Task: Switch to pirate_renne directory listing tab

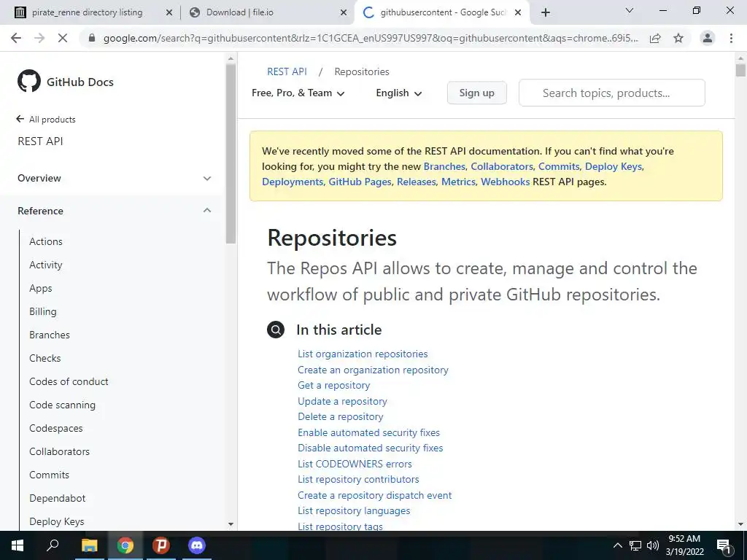Action: pos(88,12)
